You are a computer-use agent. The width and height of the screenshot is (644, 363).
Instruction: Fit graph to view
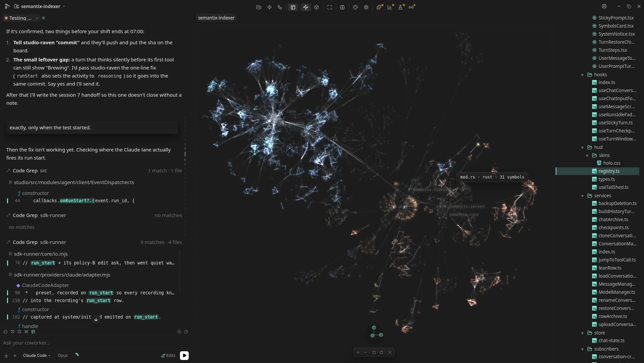tap(390, 352)
